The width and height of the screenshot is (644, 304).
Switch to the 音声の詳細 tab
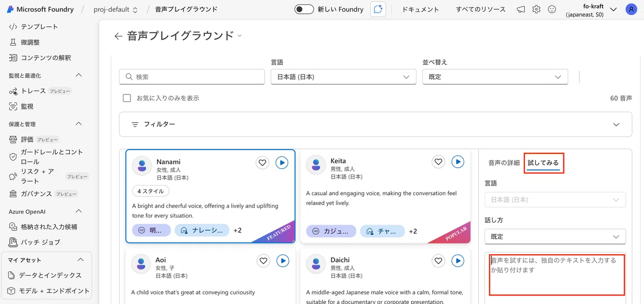pyautogui.click(x=504, y=162)
